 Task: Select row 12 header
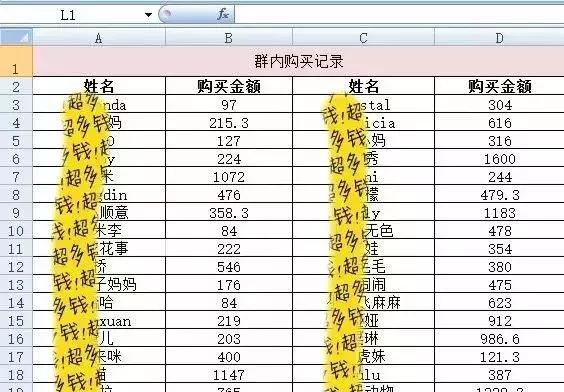coord(16,266)
